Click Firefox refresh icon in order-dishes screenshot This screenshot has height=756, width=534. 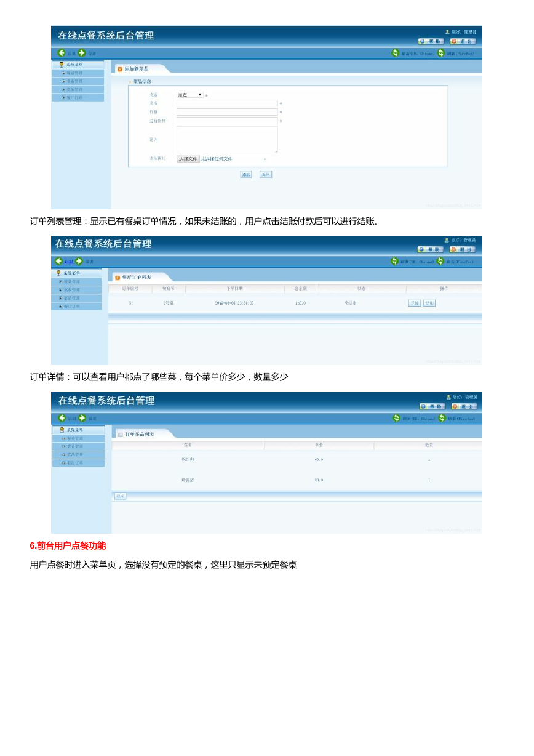coord(442,418)
